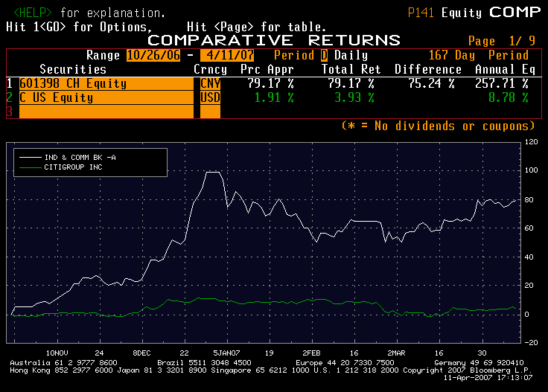Click the green row number 2 label
The height and width of the screenshot is (392, 548).
coord(10,97)
